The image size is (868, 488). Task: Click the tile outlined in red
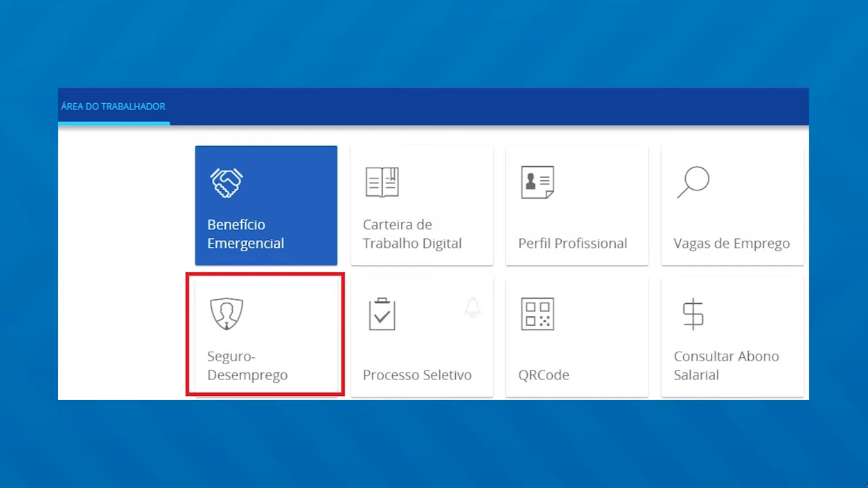click(265, 335)
